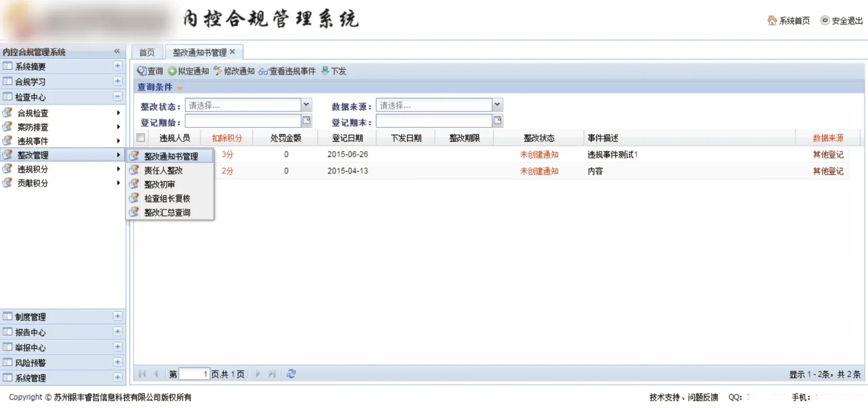
Task: Click the 查询 search icon in toolbar
Action: (x=142, y=71)
